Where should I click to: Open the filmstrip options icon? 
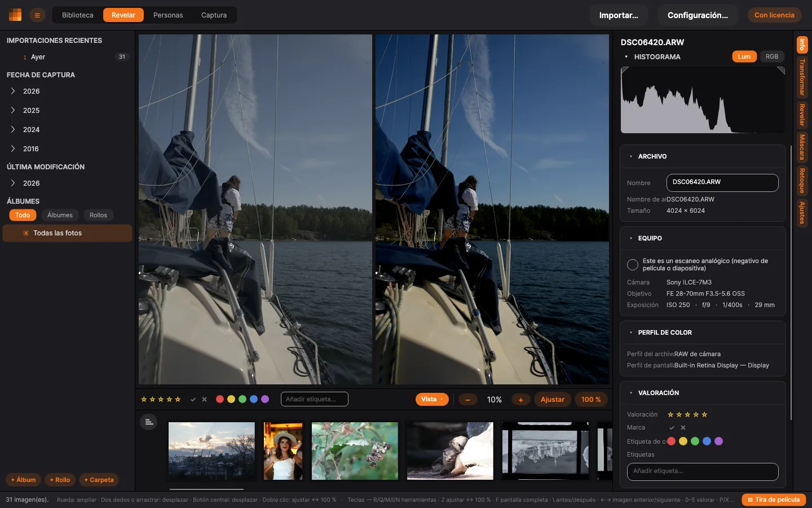148,422
